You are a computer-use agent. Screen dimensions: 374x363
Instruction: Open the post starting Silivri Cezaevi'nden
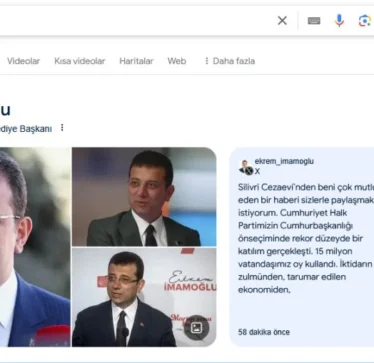(x=306, y=239)
